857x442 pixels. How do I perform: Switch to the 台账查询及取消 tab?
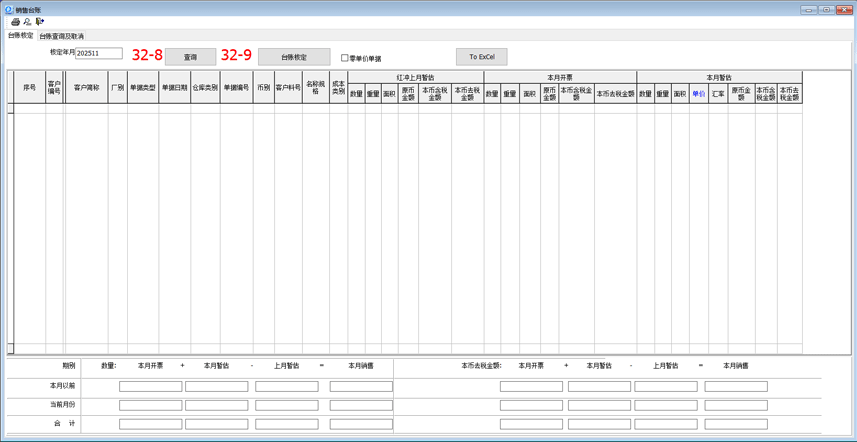pos(61,36)
